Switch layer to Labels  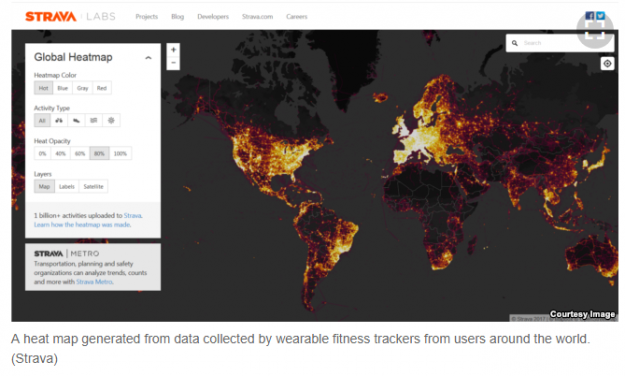coord(67,187)
